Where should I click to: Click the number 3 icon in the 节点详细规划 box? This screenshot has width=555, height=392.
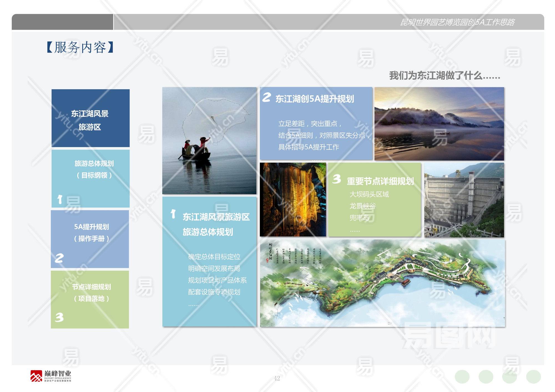59,317
